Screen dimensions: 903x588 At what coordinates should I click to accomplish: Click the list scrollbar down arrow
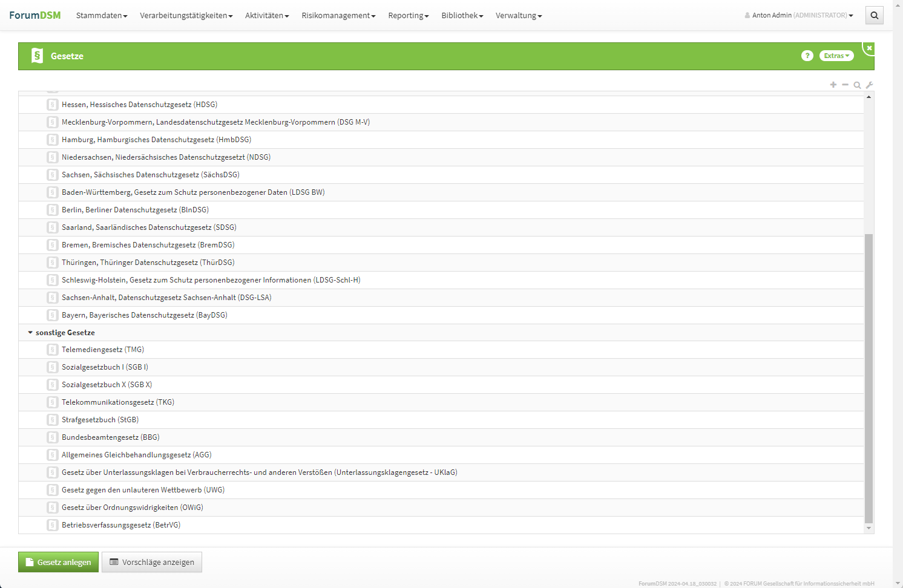[869, 528]
